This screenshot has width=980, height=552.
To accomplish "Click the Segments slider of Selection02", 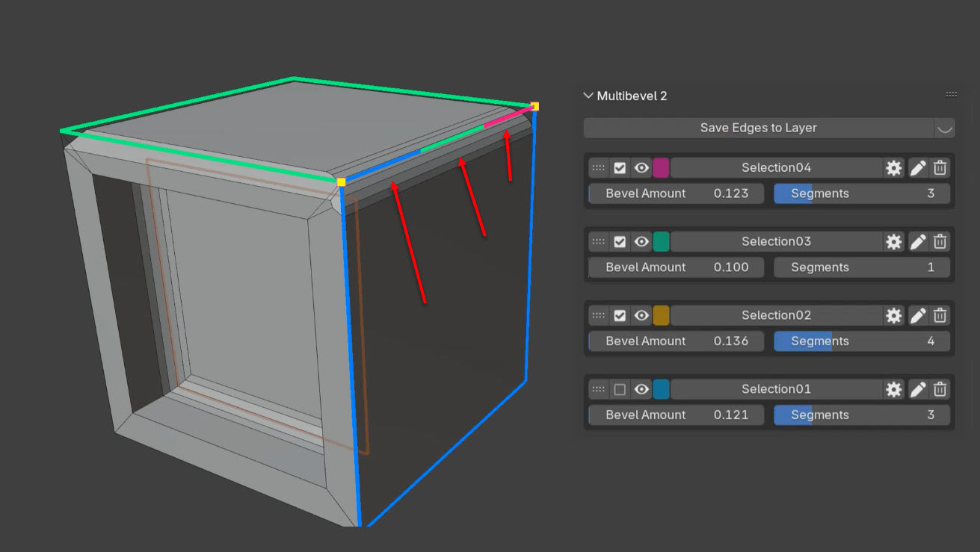I will click(862, 341).
